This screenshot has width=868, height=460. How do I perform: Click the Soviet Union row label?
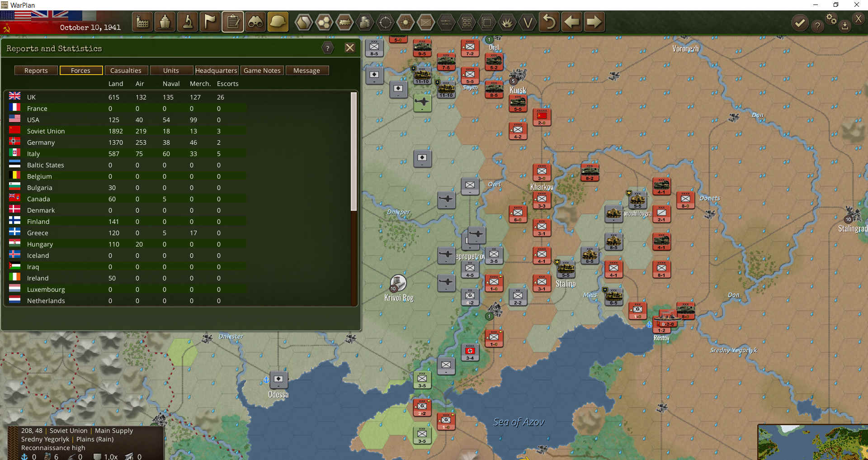click(x=46, y=131)
